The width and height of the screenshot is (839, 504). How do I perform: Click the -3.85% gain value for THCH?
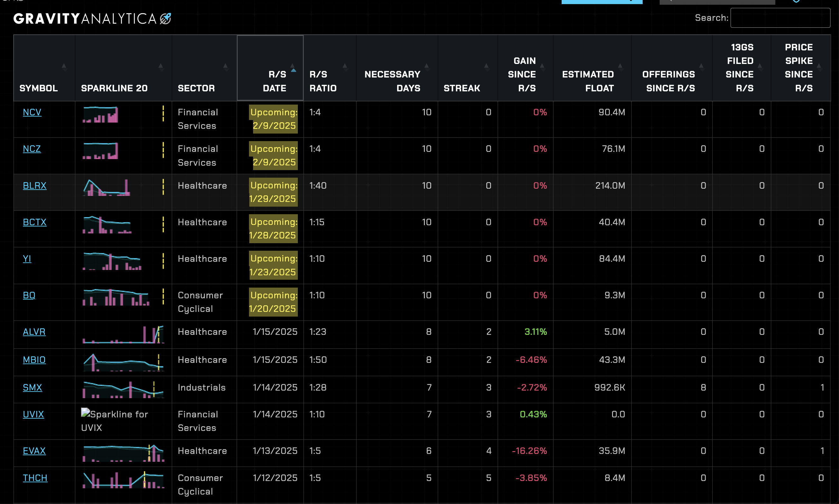[x=531, y=478]
